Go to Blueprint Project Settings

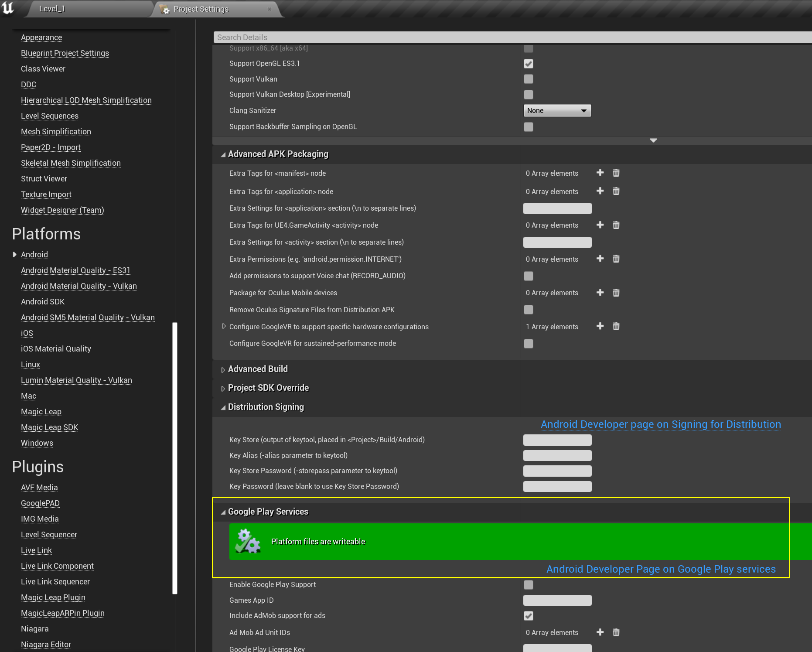65,53
